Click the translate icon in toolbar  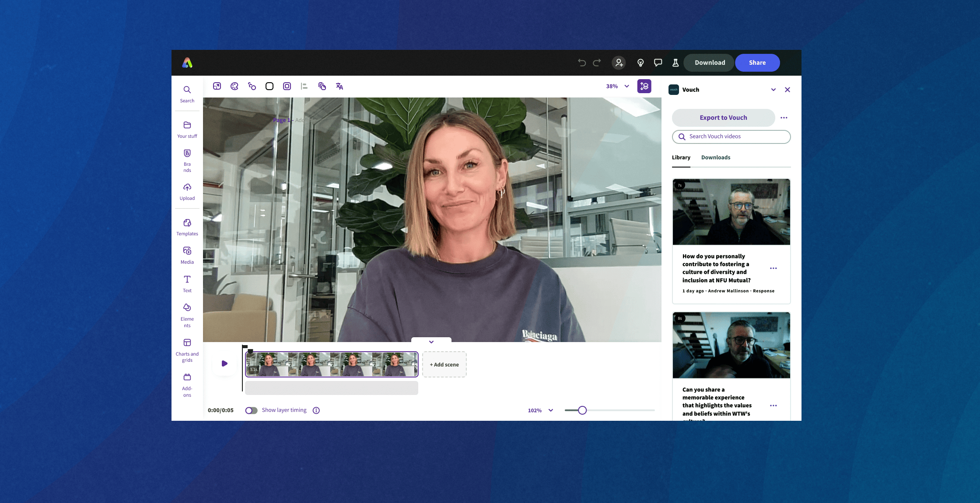pyautogui.click(x=339, y=86)
